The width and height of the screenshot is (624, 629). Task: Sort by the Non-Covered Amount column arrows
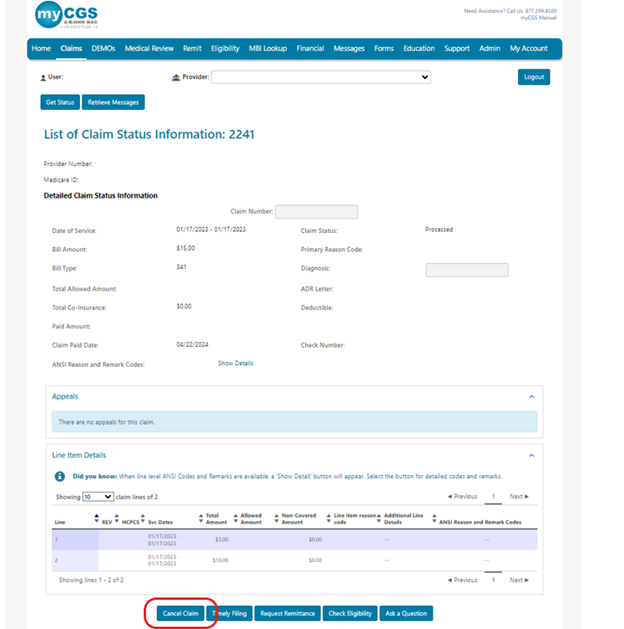pyautogui.click(x=278, y=518)
